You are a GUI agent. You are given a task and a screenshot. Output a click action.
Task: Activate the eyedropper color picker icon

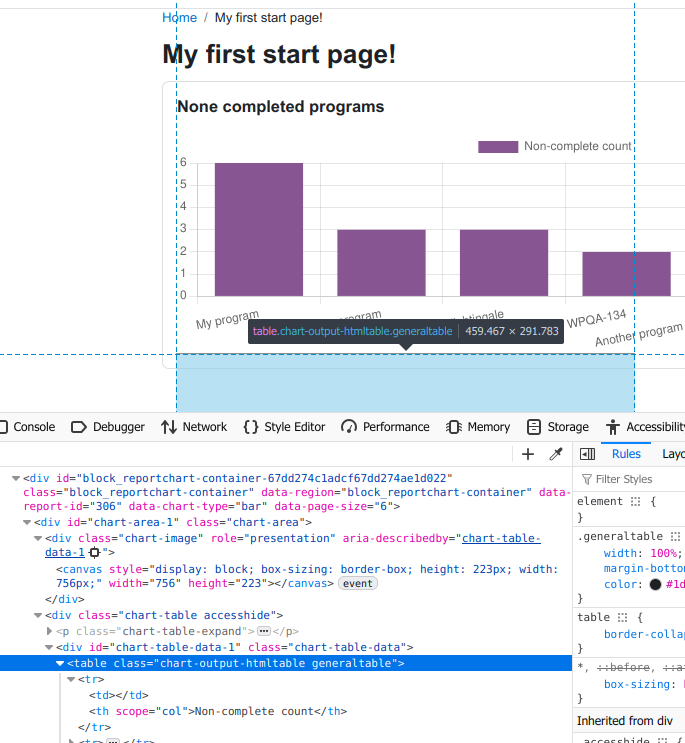(556, 454)
